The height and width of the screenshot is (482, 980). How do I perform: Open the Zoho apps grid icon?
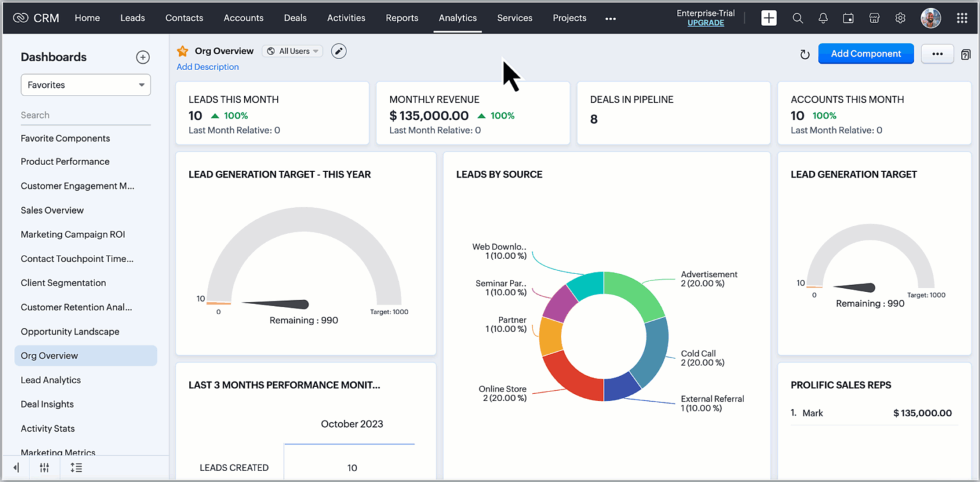click(x=963, y=18)
